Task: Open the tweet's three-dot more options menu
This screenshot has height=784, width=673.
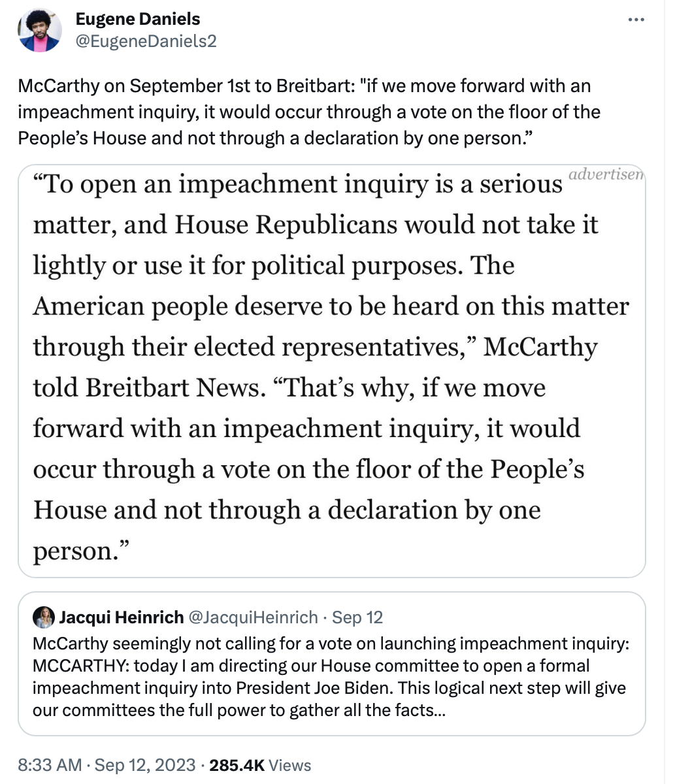Action: pyautogui.click(x=635, y=20)
